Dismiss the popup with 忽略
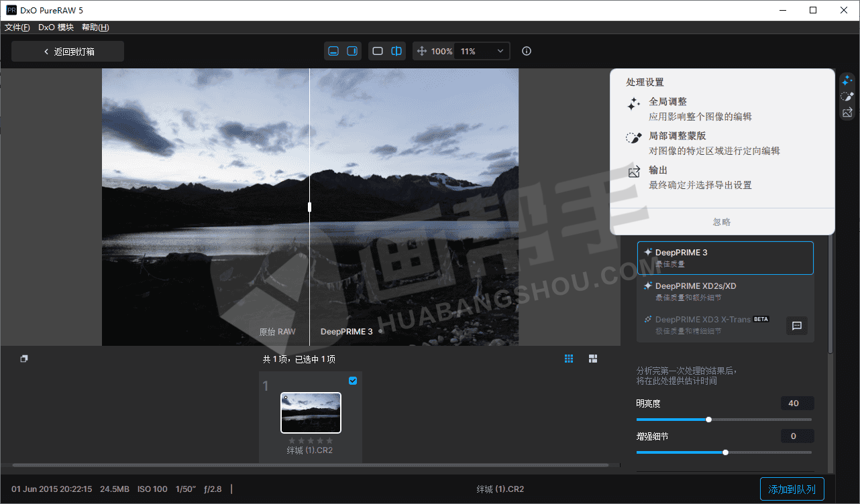The height and width of the screenshot is (504, 860). [722, 222]
